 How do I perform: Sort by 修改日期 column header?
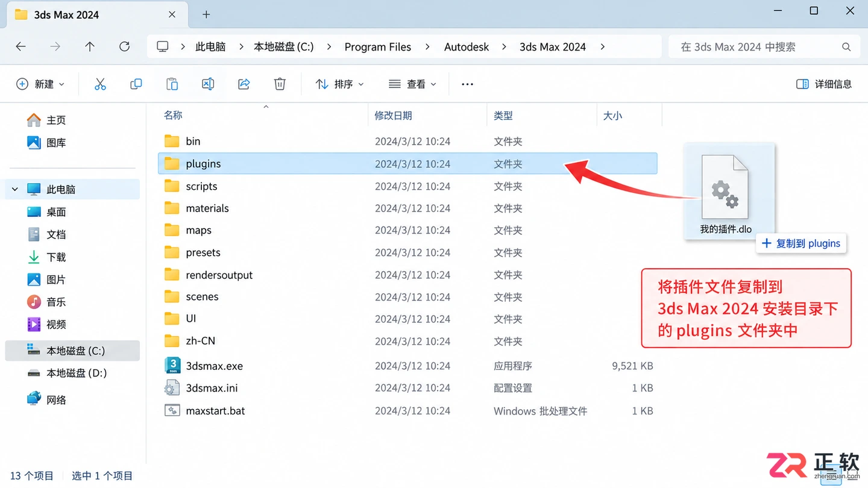point(394,116)
